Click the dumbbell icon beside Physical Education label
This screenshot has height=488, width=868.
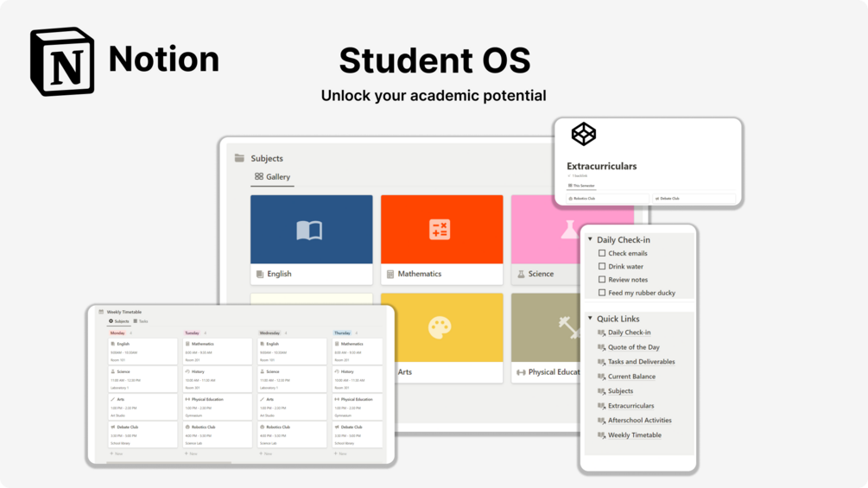[521, 372]
